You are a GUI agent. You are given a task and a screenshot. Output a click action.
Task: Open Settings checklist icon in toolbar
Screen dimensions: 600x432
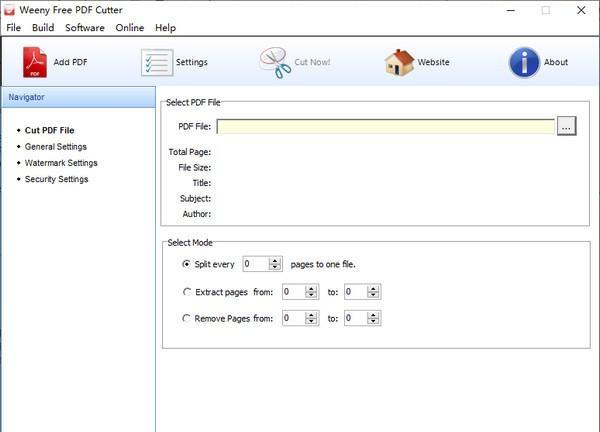pos(157,62)
